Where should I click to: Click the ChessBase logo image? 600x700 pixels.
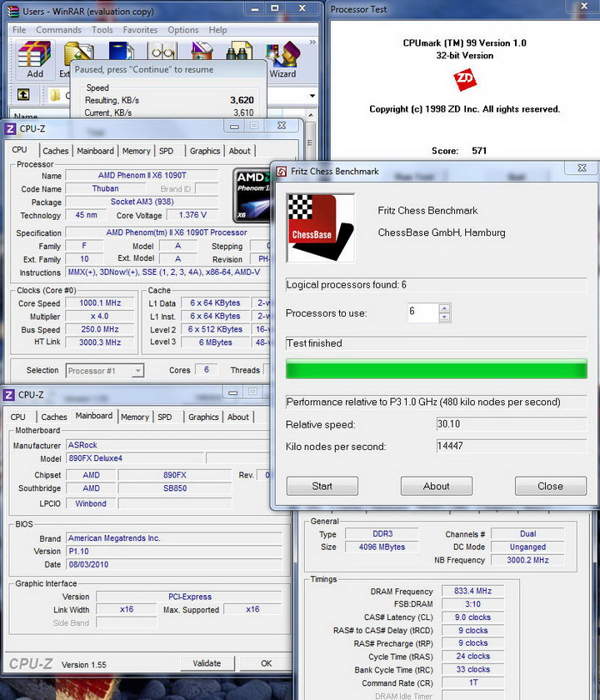(x=321, y=227)
